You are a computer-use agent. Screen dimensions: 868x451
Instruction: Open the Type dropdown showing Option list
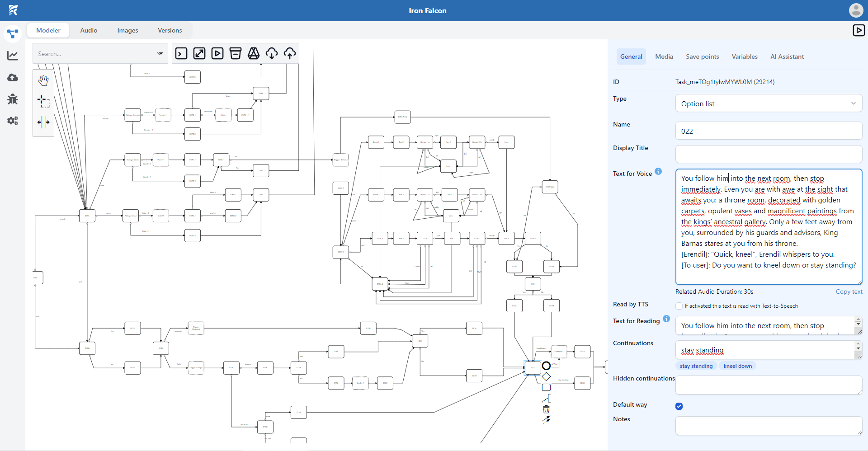point(769,103)
